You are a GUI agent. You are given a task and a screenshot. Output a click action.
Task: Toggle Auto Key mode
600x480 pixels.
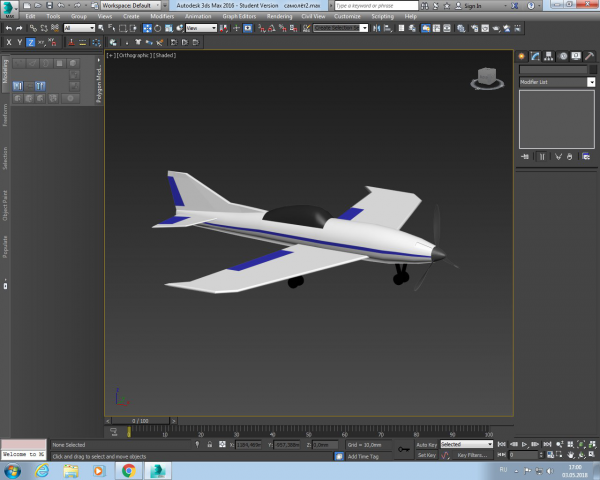pos(426,444)
